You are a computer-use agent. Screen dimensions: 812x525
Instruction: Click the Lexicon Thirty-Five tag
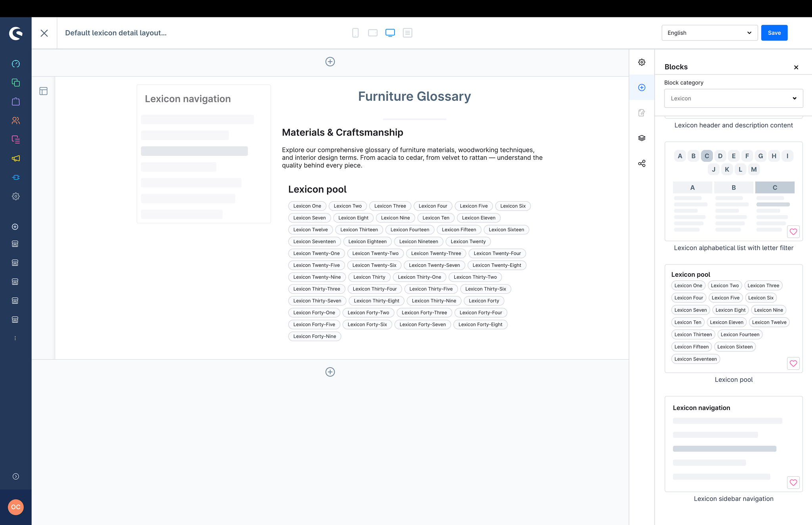[x=431, y=289]
